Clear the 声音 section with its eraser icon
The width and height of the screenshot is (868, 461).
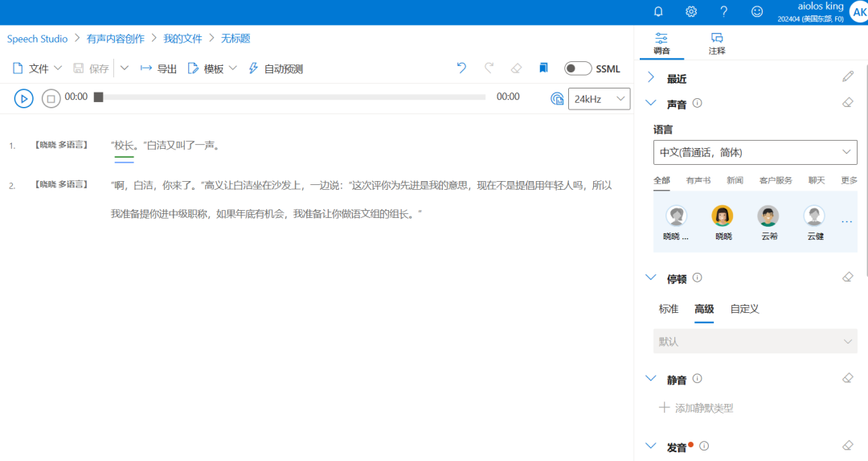pos(848,102)
